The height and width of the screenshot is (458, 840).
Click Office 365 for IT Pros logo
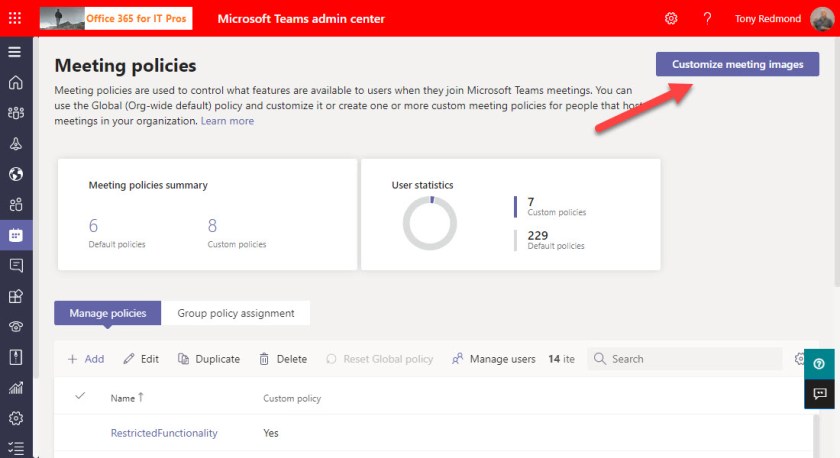[x=116, y=18]
